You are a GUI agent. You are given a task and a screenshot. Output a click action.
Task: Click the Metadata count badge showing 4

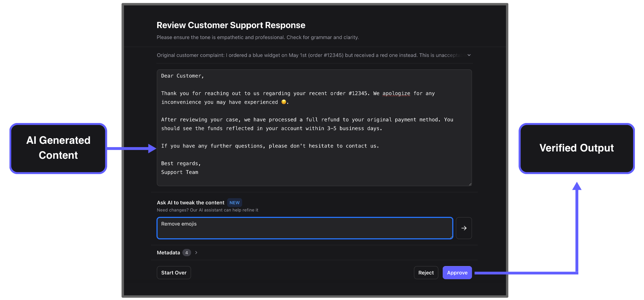187,253
